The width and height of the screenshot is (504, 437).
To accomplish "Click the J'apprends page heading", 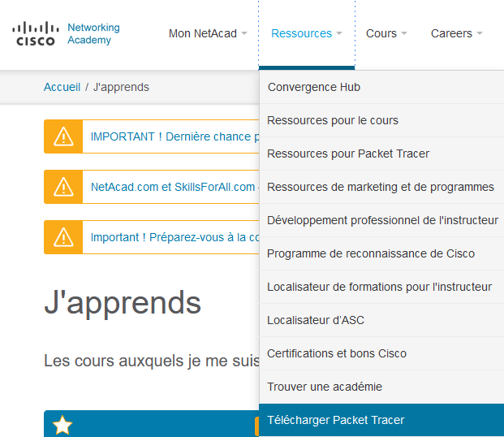I will point(123,303).
